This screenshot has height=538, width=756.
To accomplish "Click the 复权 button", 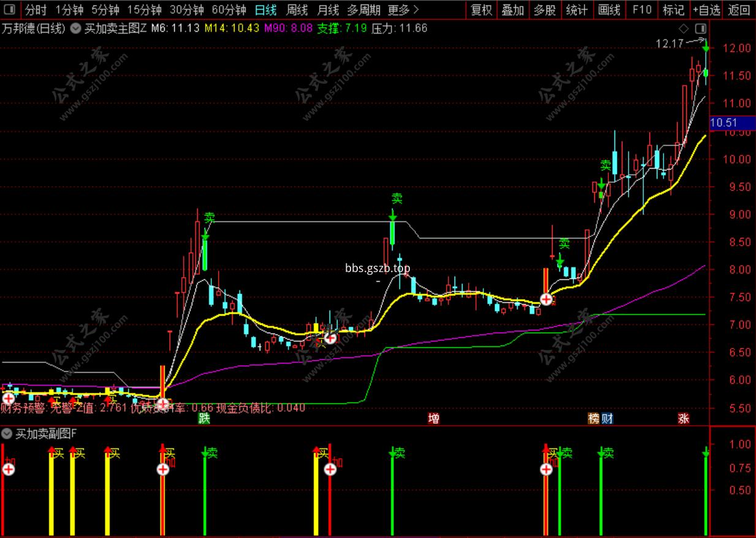I will [x=481, y=10].
